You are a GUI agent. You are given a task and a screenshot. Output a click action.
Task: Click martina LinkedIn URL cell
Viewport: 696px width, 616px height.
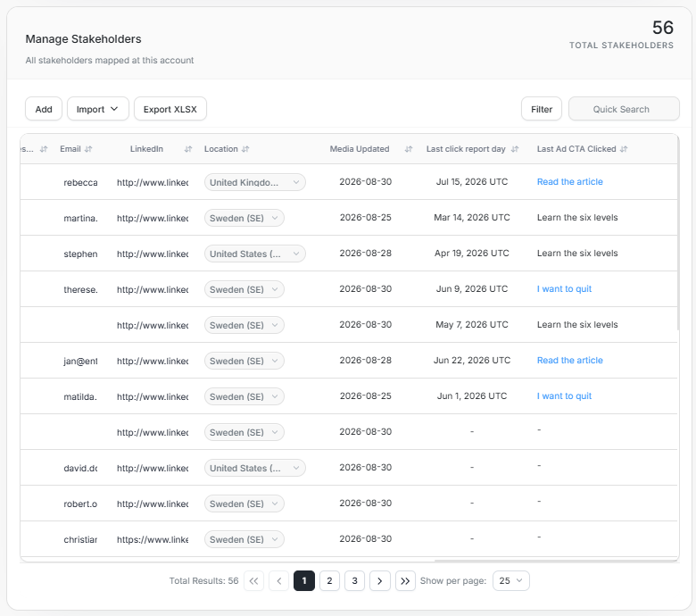click(x=153, y=218)
